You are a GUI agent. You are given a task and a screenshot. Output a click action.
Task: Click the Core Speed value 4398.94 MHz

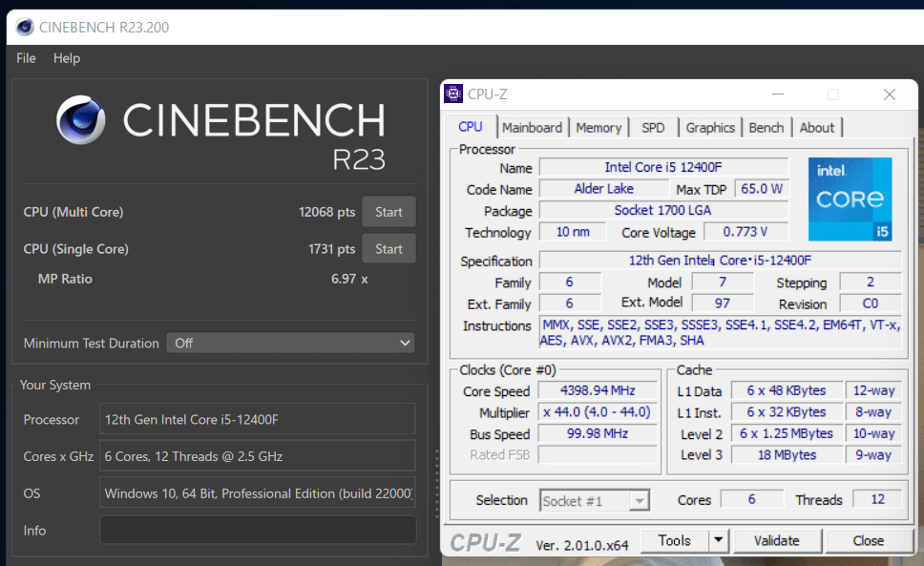[x=598, y=390]
